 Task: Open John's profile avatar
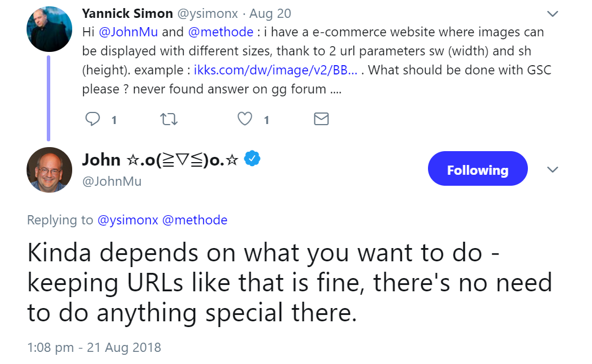click(49, 170)
